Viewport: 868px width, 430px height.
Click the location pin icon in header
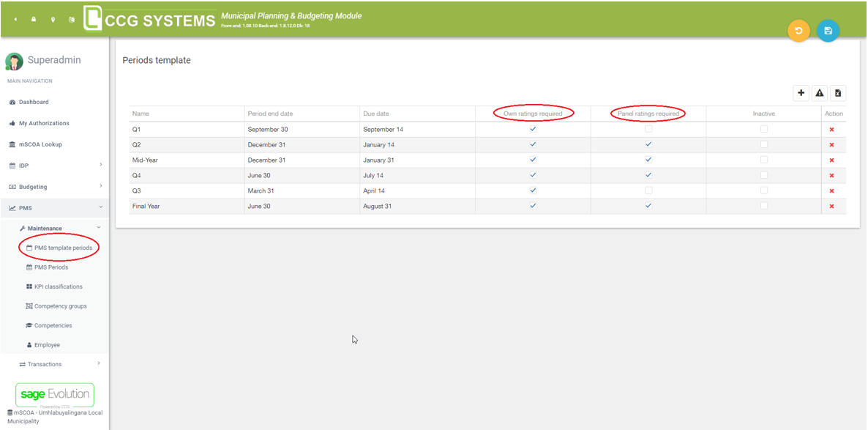pos(53,20)
